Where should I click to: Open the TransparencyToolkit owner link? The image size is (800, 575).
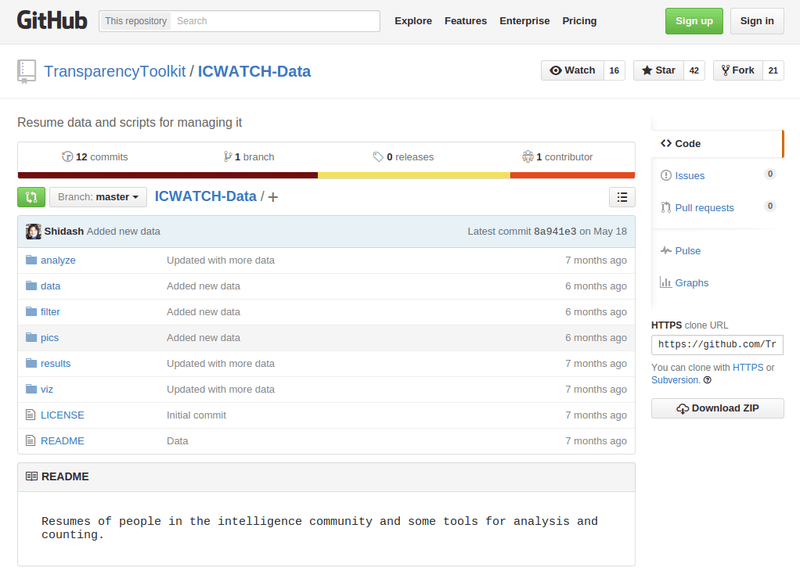point(115,71)
